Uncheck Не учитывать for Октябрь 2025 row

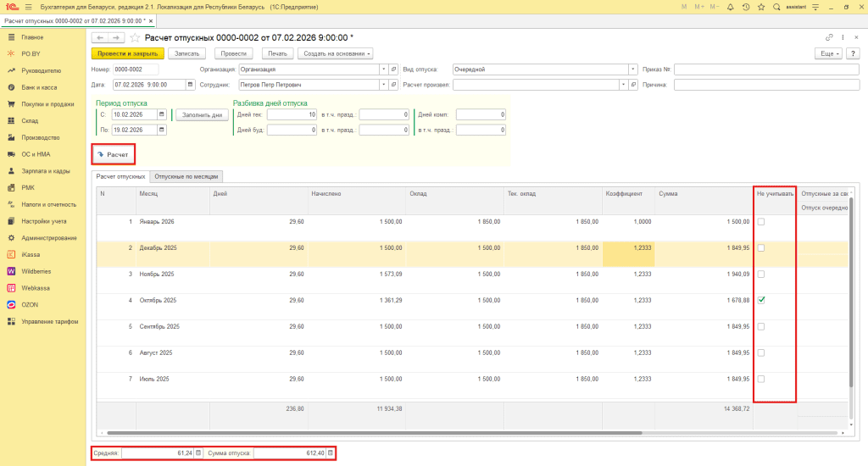(x=761, y=300)
